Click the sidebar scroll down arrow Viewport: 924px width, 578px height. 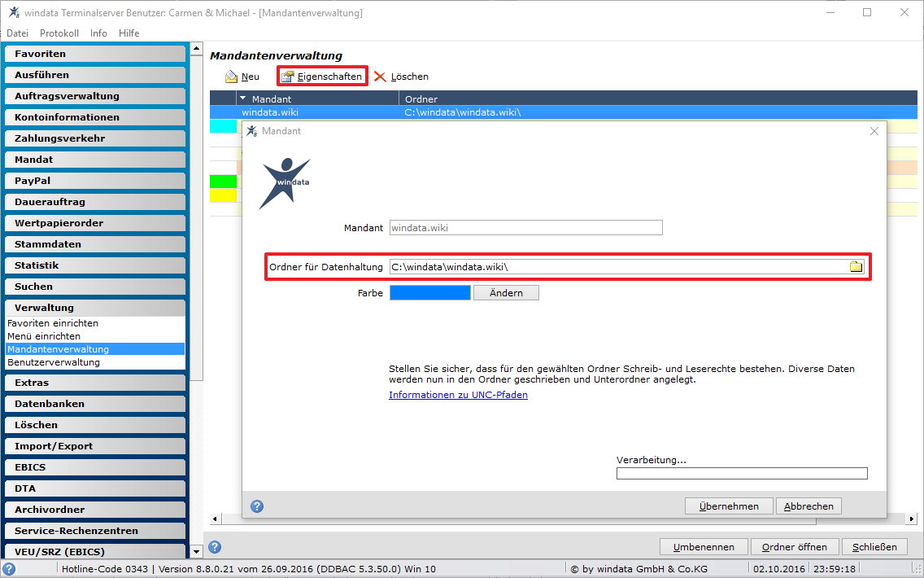pos(196,552)
